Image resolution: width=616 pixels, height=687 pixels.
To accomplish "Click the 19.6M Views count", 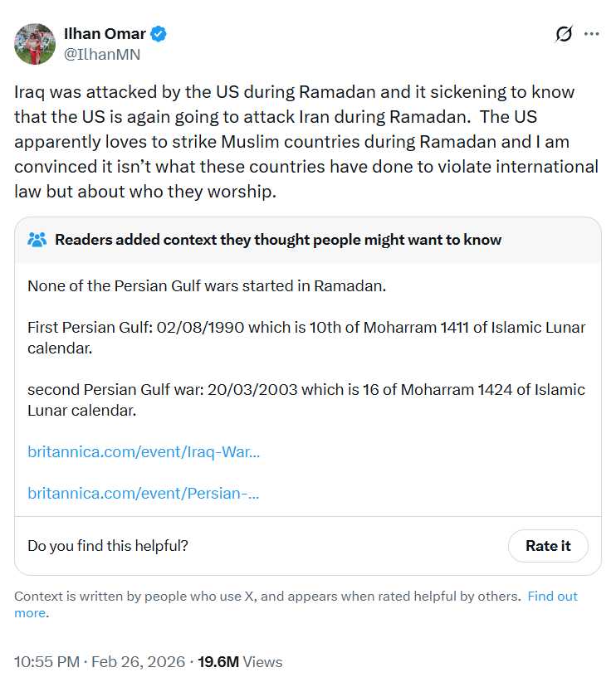I will (x=240, y=661).
